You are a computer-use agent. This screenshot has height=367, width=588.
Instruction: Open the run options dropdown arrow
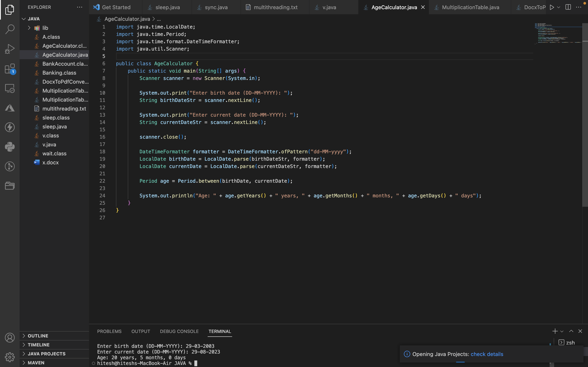click(x=559, y=7)
